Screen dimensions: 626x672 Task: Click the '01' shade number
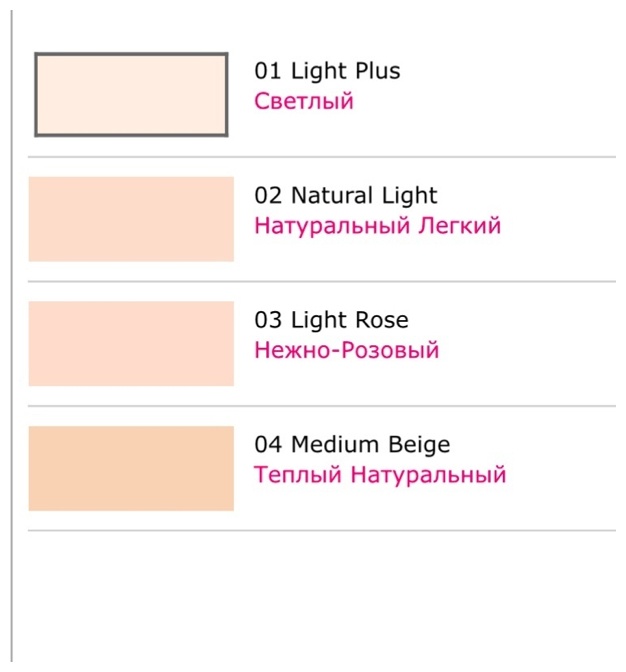point(268,71)
